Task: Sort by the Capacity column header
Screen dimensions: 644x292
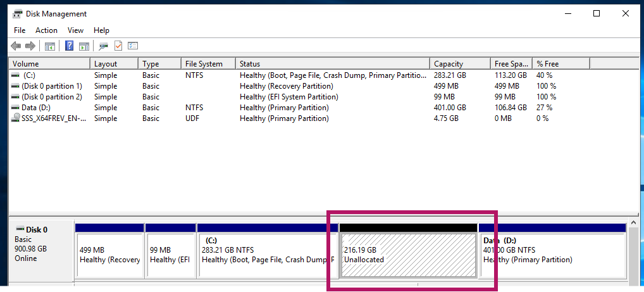Action: click(x=460, y=64)
